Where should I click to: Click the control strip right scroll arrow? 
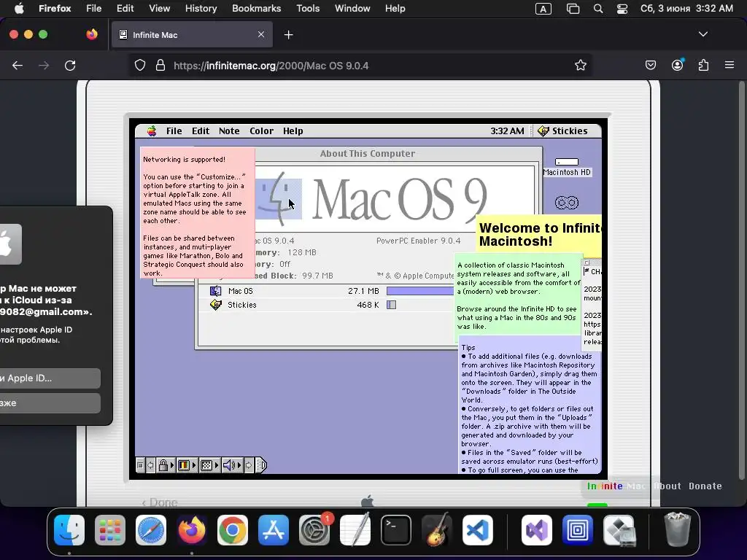tap(249, 465)
